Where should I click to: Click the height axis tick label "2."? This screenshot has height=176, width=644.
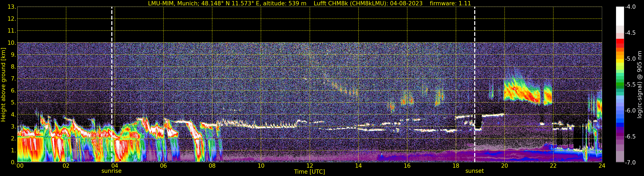click(x=13, y=138)
